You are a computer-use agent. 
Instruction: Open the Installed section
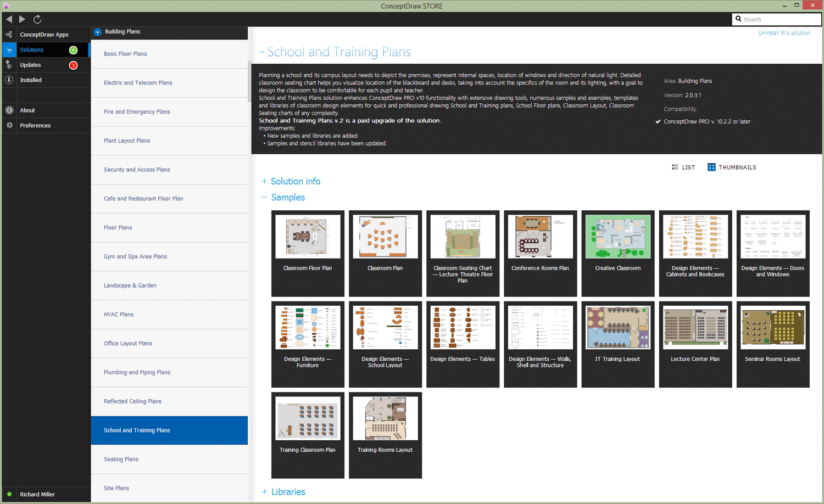pyautogui.click(x=31, y=80)
